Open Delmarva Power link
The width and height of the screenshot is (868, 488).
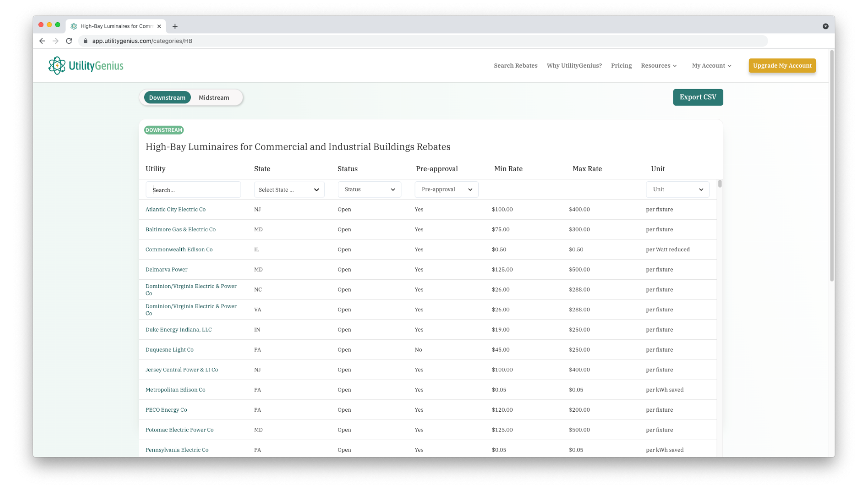pyautogui.click(x=166, y=269)
